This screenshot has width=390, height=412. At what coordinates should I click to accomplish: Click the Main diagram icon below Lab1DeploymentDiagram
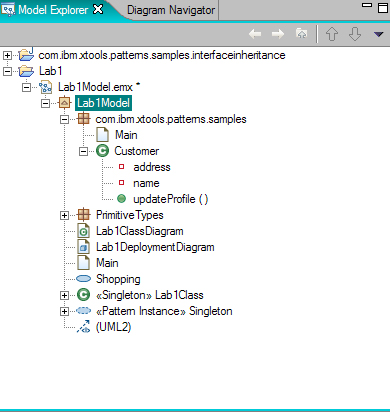click(x=83, y=263)
